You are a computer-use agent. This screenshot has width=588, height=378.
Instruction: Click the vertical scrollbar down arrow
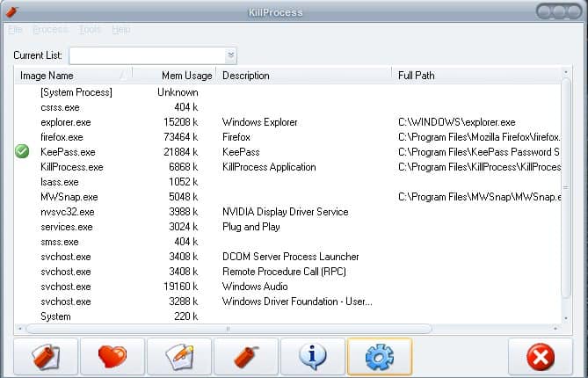(x=566, y=318)
